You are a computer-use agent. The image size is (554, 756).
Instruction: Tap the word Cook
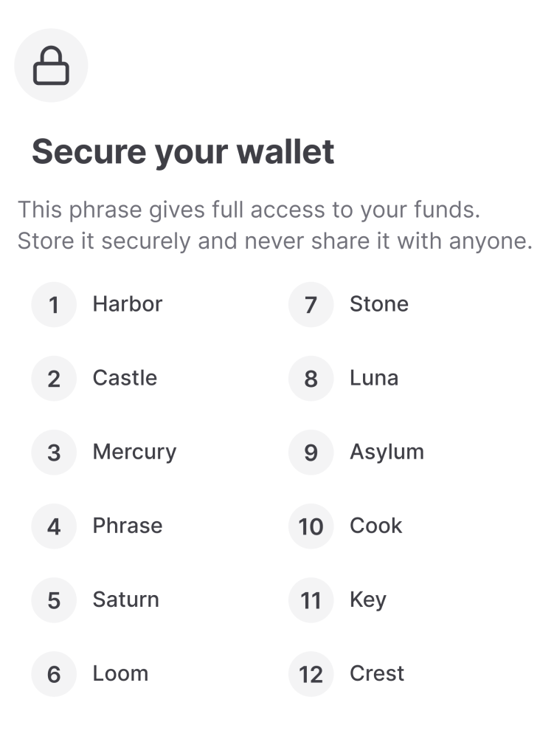[x=376, y=526]
